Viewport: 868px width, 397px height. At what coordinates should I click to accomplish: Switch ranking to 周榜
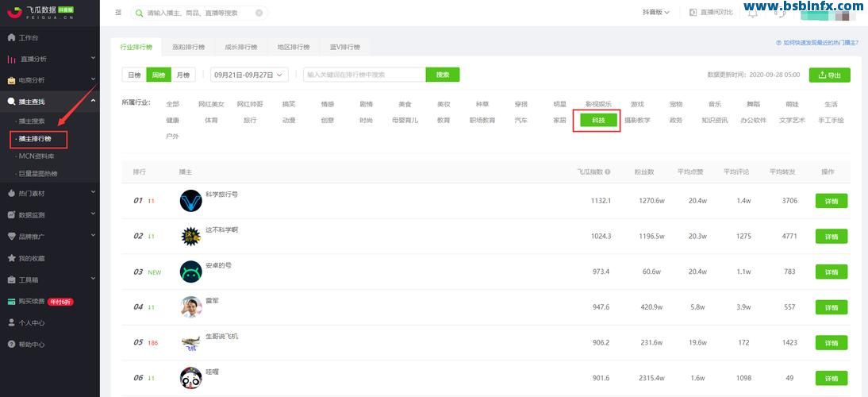coord(159,75)
